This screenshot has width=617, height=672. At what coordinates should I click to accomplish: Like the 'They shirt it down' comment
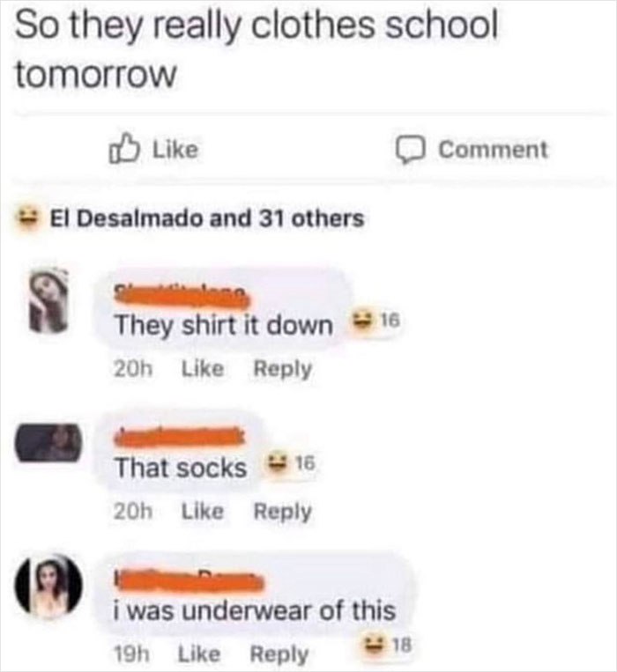[203, 368]
